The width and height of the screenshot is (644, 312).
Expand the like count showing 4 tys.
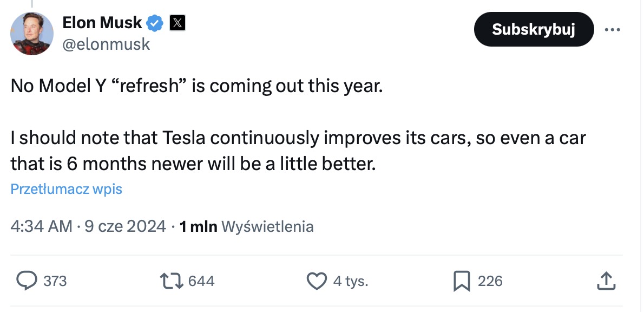350,281
